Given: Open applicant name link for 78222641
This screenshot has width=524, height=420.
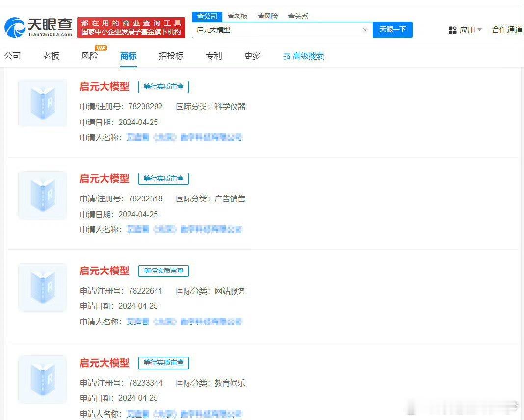Looking at the screenshot, I should (x=184, y=322).
